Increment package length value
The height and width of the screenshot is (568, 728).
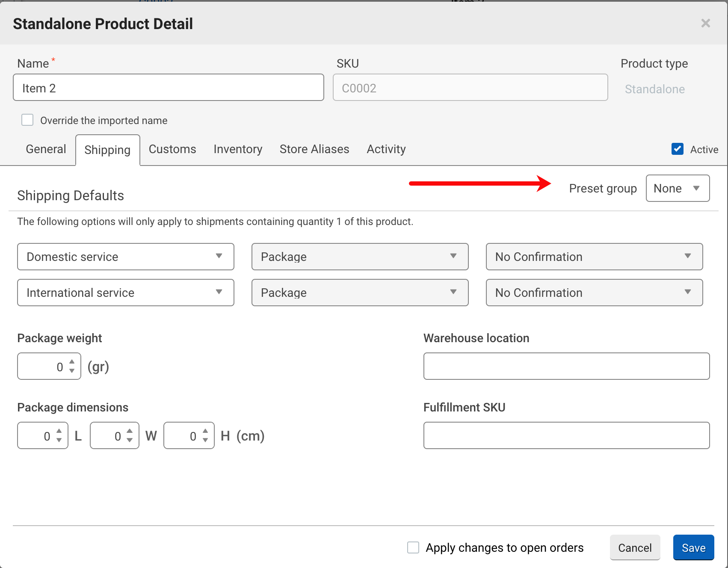59,431
